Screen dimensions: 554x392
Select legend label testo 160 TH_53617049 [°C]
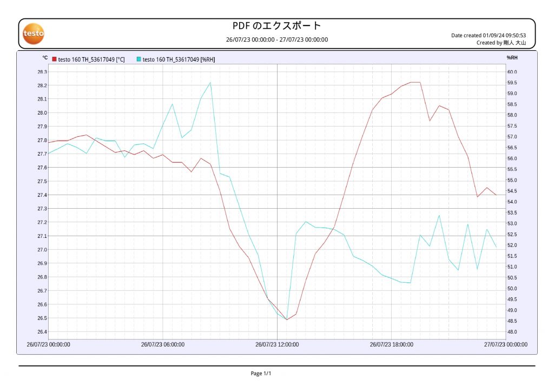pos(91,59)
